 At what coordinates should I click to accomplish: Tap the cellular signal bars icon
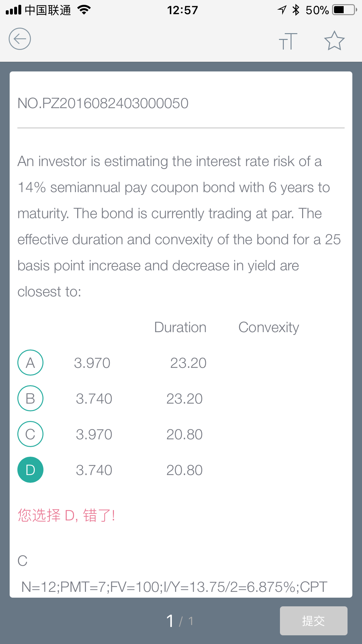[x=14, y=10]
